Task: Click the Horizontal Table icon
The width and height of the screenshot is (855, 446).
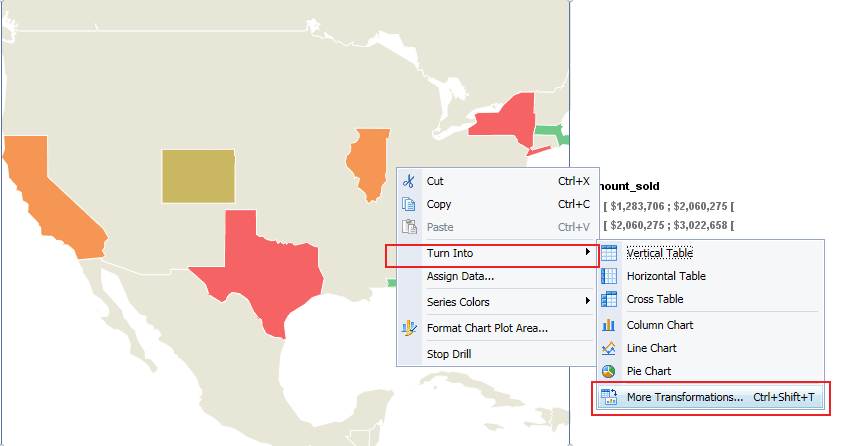Action: click(x=609, y=276)
